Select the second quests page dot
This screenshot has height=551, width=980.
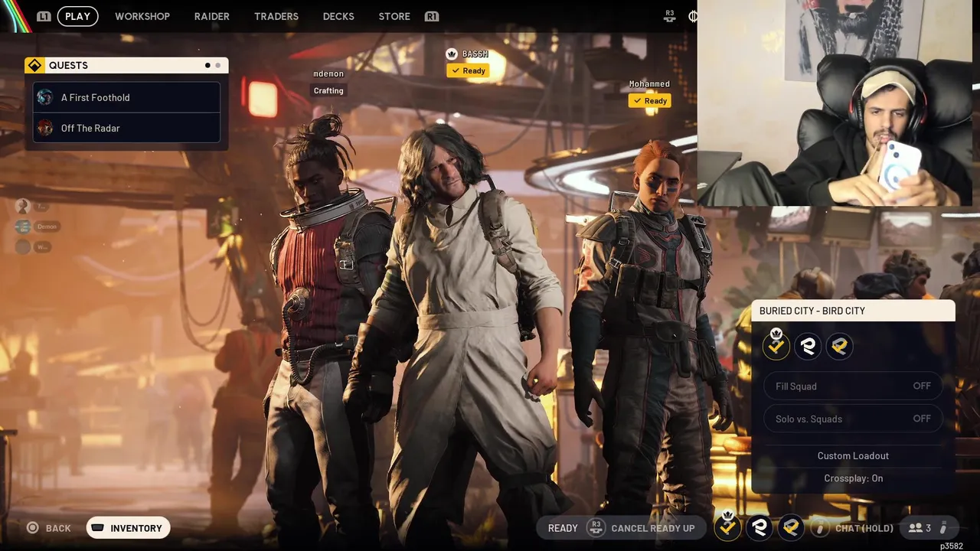click(217, 66)
